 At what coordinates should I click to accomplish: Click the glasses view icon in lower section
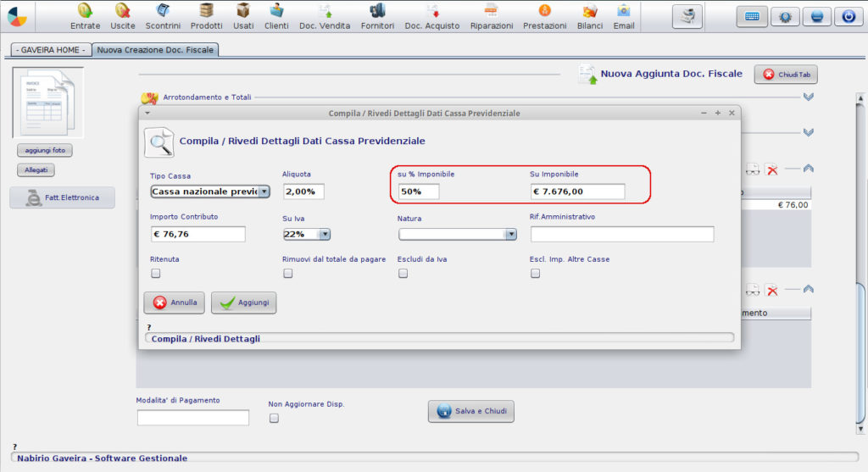pos(753,290)
